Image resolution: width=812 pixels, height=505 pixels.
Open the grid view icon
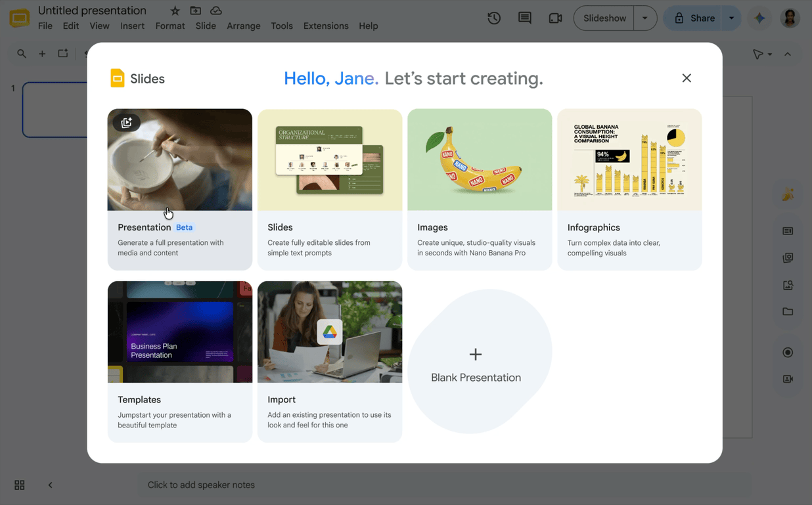[x=20, y=485]
